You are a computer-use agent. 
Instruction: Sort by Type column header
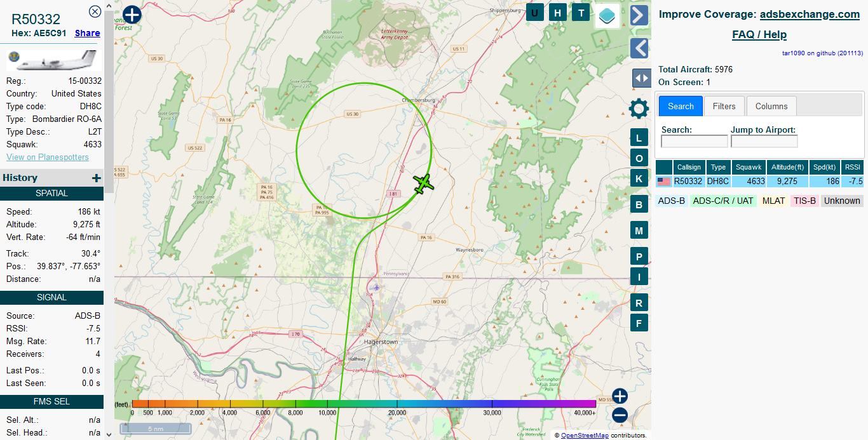coord(718,167)
